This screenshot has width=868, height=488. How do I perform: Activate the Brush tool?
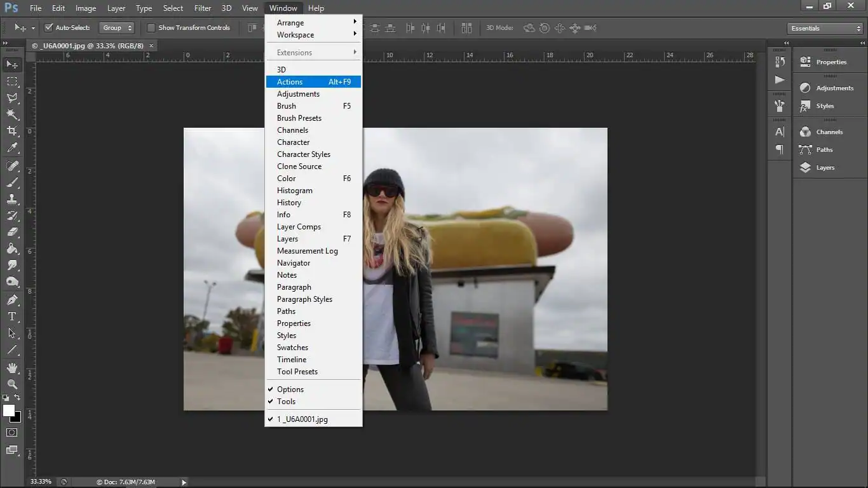pyautogui.click(x=11, y=182)
